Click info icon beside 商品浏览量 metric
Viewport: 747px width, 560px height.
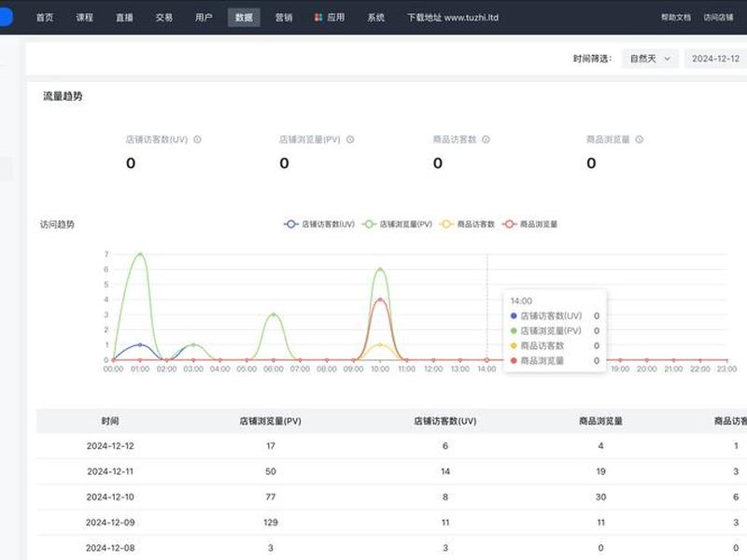(x=640, y=139)
